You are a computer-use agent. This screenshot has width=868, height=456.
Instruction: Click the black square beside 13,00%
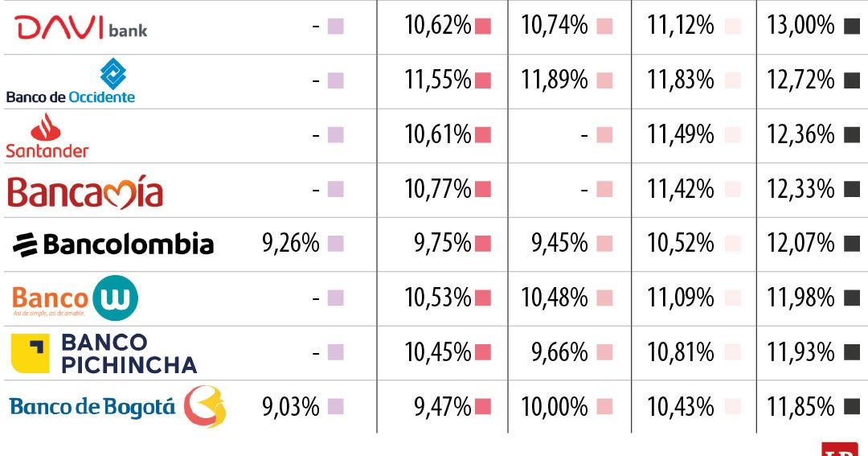852,26
